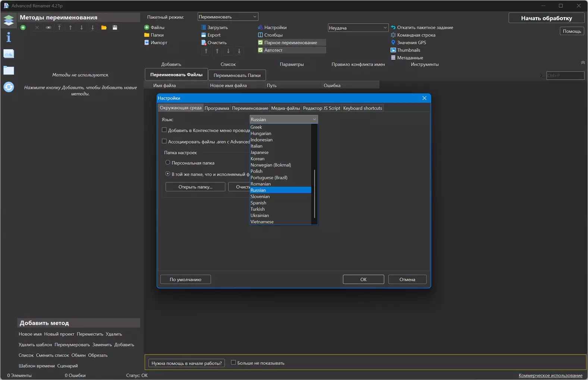Viewport: 588px width, 380px height.
Task: Open the Редактор JS Script tab
Action: click(321, 108)
